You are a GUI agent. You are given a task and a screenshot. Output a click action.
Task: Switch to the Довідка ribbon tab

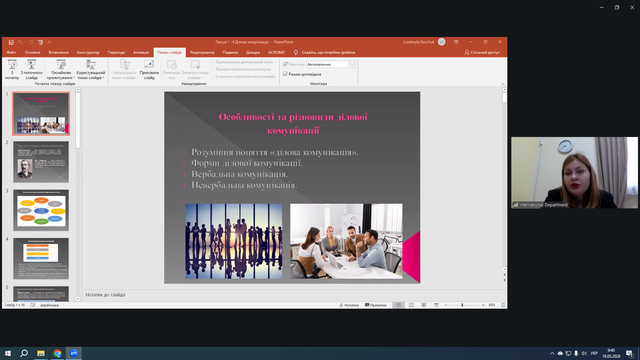pos(253,53)
